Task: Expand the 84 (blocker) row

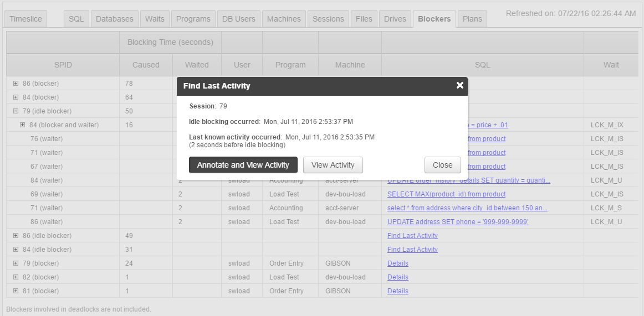Action: coord(16,97)
